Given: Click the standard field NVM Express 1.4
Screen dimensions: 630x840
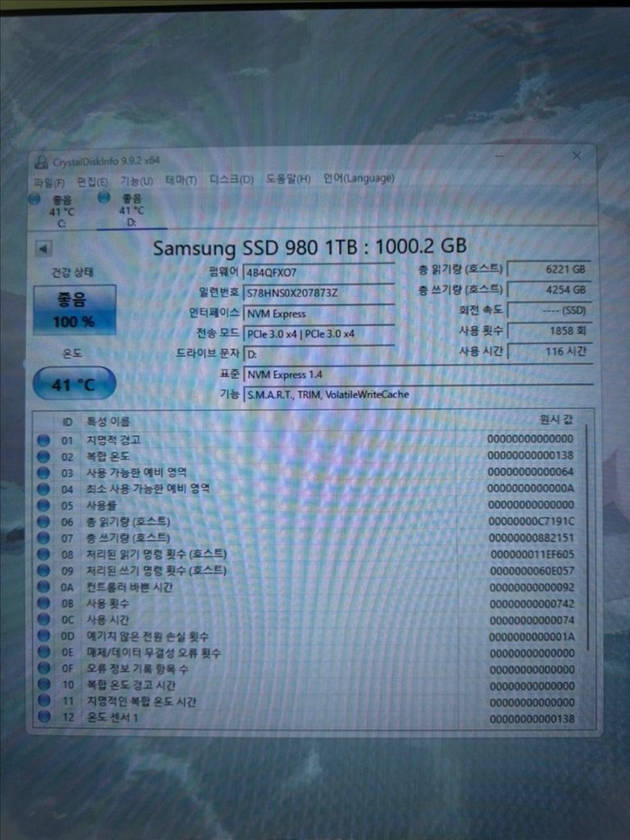Looking at the screenshot, I should (x=417, y=375).
